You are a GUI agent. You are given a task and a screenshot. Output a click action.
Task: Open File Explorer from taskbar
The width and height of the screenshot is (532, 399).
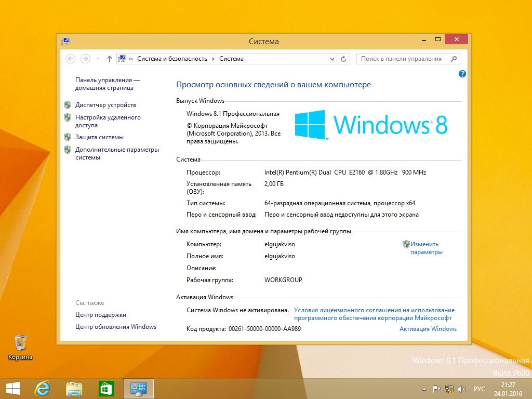74,389
